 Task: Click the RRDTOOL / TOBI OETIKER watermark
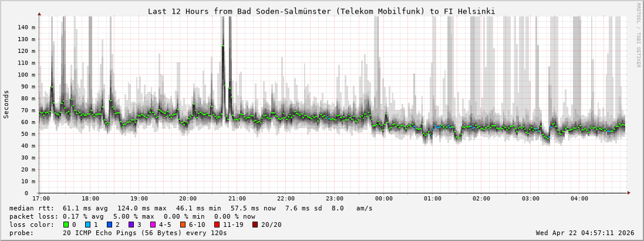click(x=638, y=35)
